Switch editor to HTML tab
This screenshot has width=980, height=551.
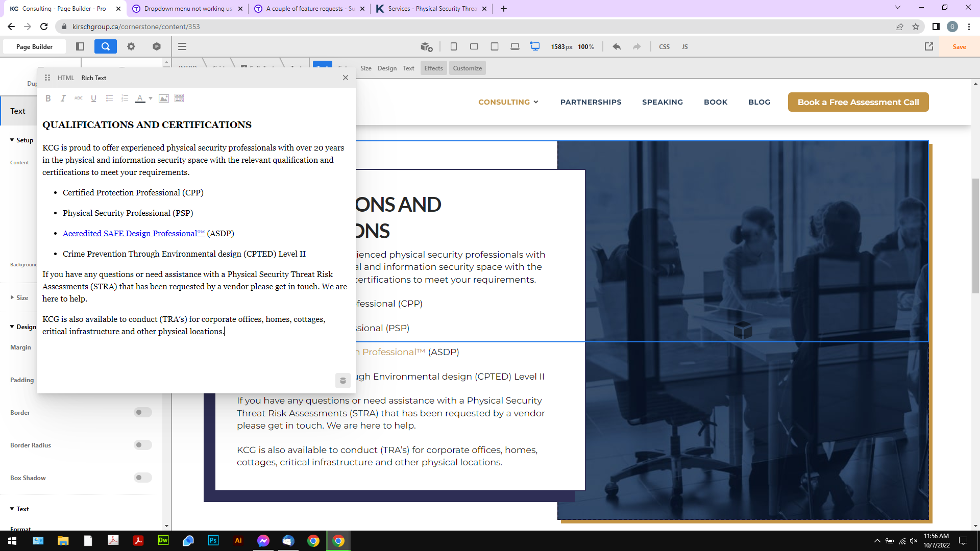point(66,78)
